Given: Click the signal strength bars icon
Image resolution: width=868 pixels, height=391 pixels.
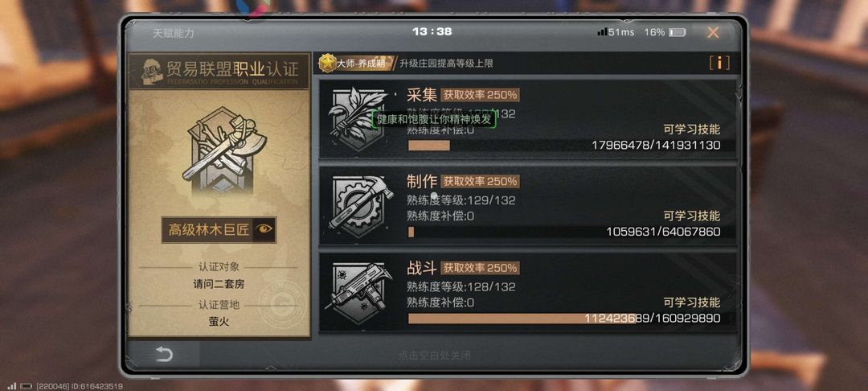Looking at the screenshot, I should pos(602,32).
